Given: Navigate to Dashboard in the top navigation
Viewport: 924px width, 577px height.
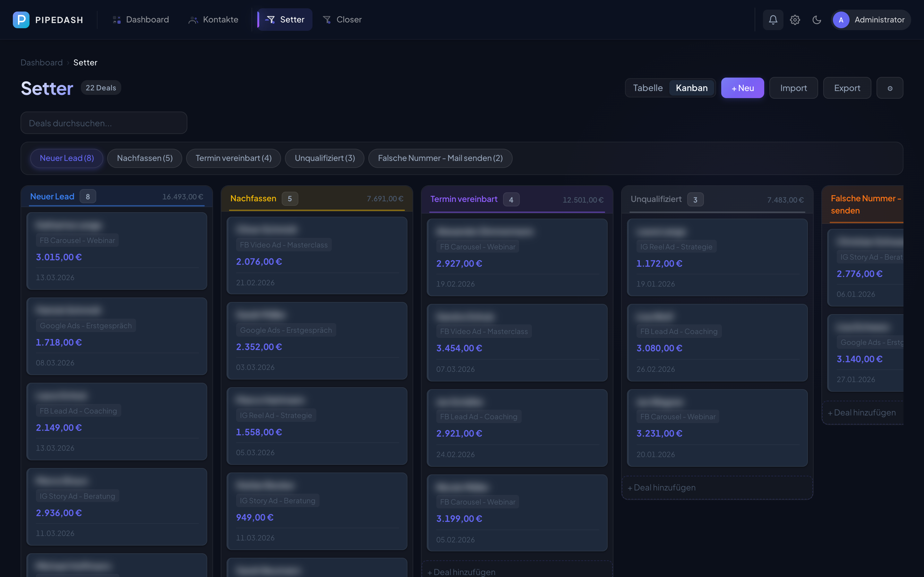Looking at the screenshot, I should [148, 20].
